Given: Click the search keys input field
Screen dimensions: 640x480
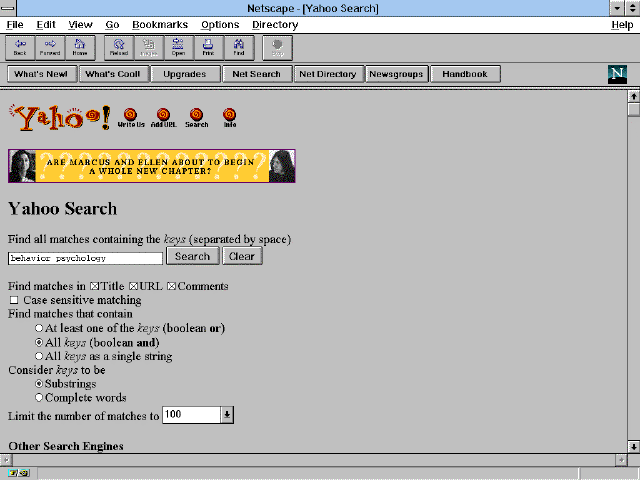Looking at the screenshot, I should 85,258.
